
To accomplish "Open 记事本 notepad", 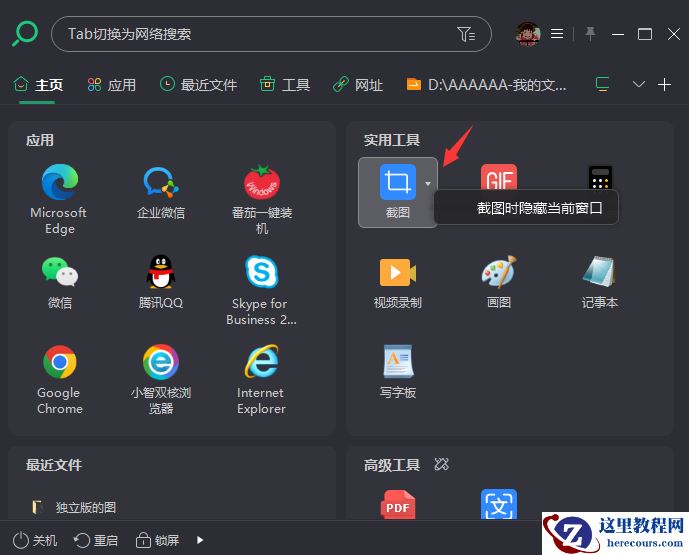I will click(x=600, y=282).
